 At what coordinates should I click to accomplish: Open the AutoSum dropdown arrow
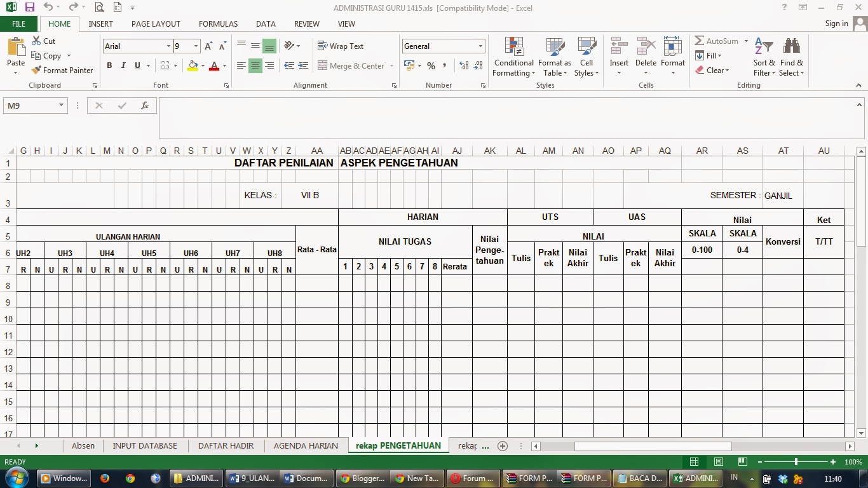(x=746, y=41)
